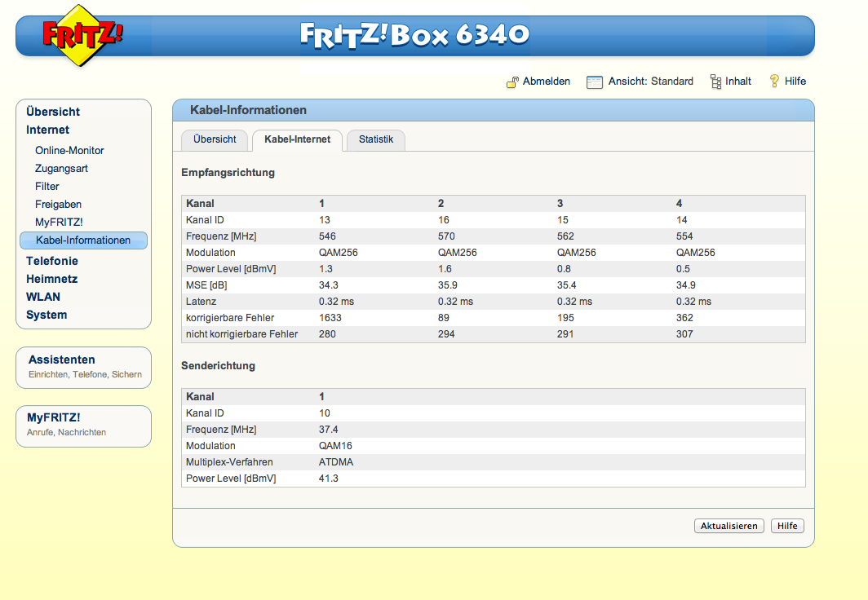The width and height of the screenshot is (868, 600).
Task: Switch view via Ansicht: Standard link
Action: tap(650, 82)
